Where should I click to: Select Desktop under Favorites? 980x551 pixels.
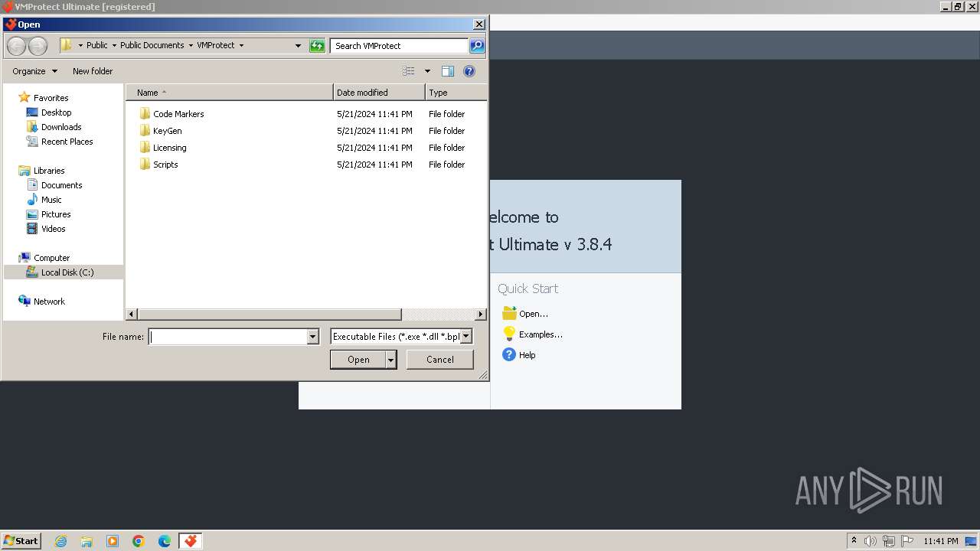point(56,112)
